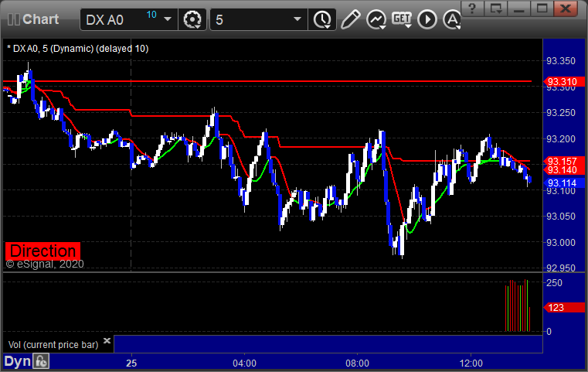Open the alerts 'A' circle icon
Screen dimensions: 588x372
coord(452,19)
